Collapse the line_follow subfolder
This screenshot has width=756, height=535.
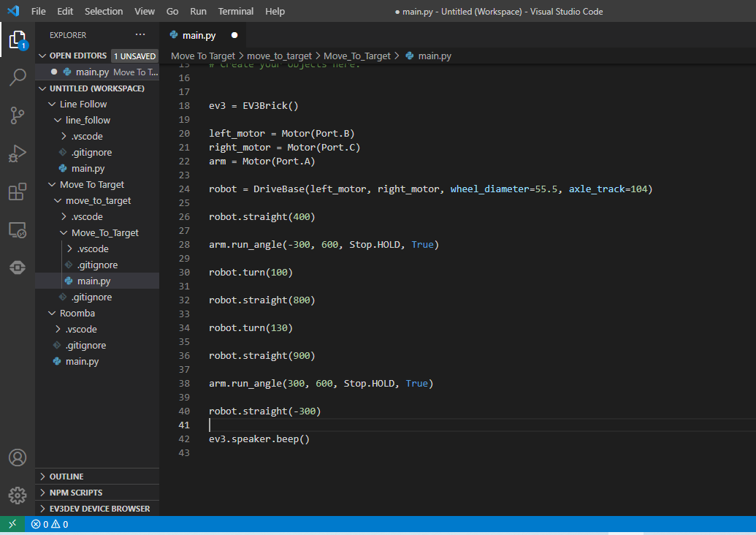(x=58, y=120)
